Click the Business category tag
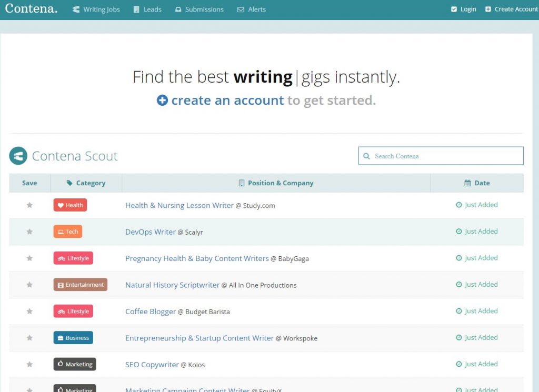This screenshot has width=539, height=392. 73,338
